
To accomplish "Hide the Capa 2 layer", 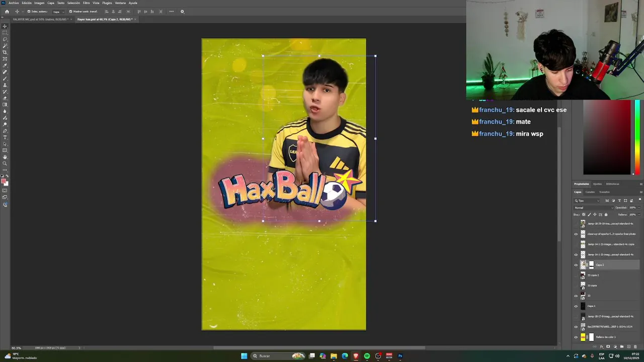I will coord(576,265).
